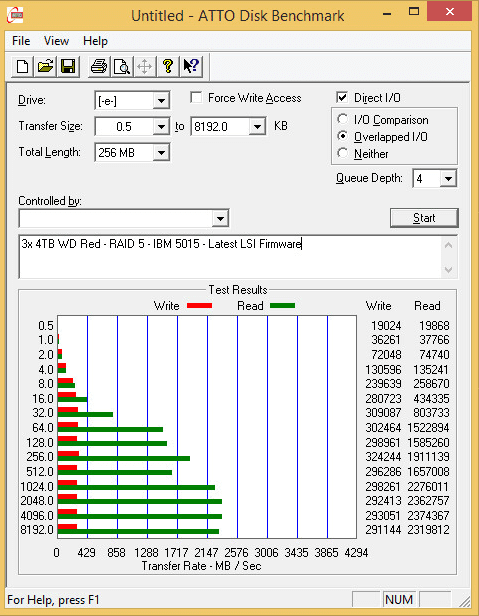This screenshot has width=479, height=616.
Task: Click the four-arrow move toolbar icon
Action: coord(145,66)
